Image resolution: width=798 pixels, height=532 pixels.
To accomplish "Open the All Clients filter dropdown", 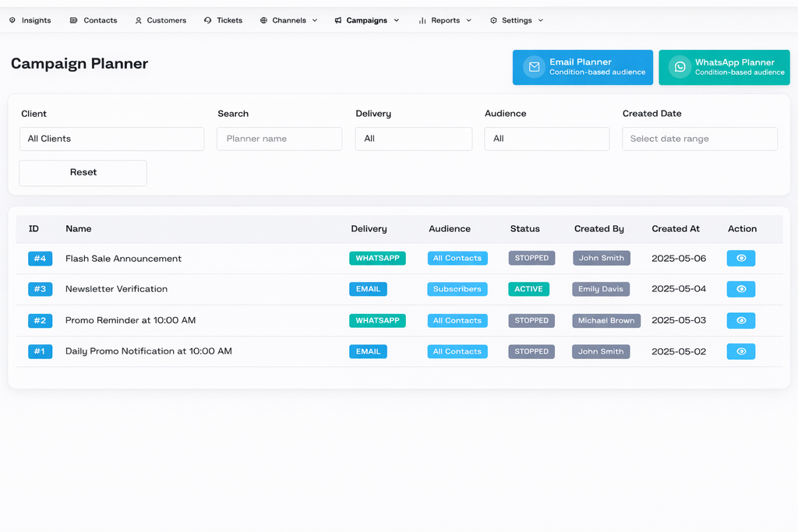I will pos(111,139).
